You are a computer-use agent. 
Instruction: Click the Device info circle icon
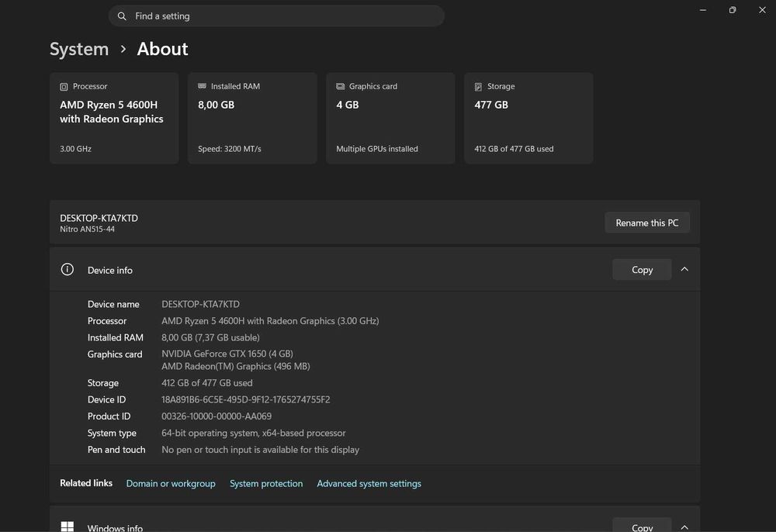click(x=68, y=269)
